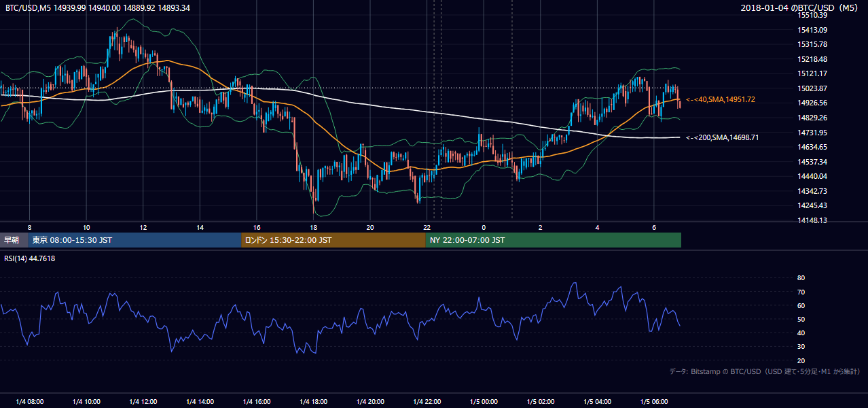The height and width of the screenshot is (408, 868).
Task: Click the bottom time label 1/5 04:00
Action: point(598,401)
